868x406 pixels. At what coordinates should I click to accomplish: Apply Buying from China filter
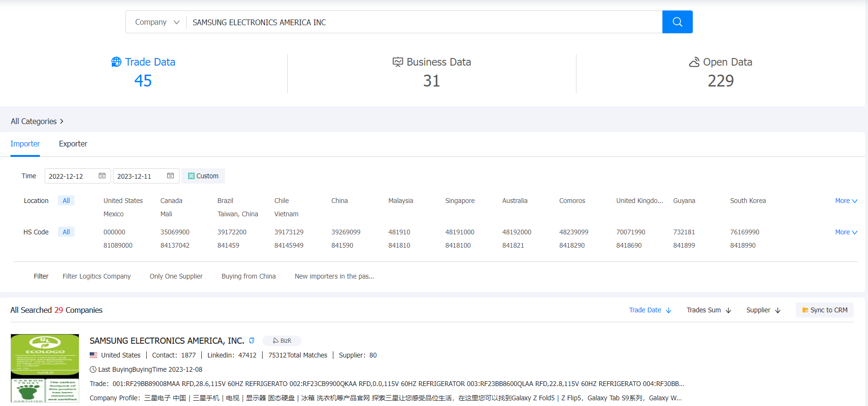(249, 276)
